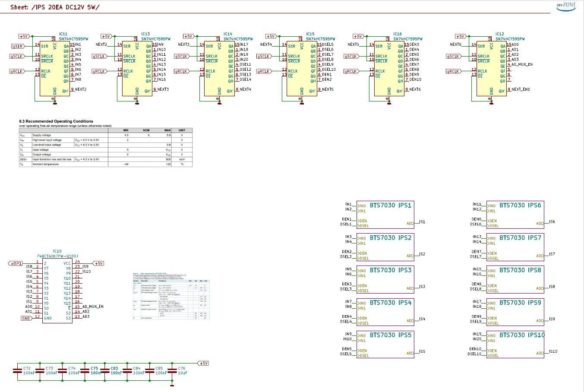Select the IC10 multiplexer symbol body

click(57, 291)
